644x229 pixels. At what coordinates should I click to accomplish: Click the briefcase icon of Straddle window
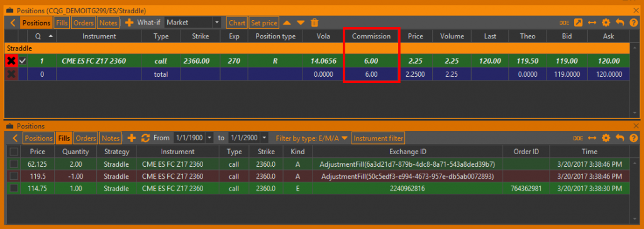point(9,10)
